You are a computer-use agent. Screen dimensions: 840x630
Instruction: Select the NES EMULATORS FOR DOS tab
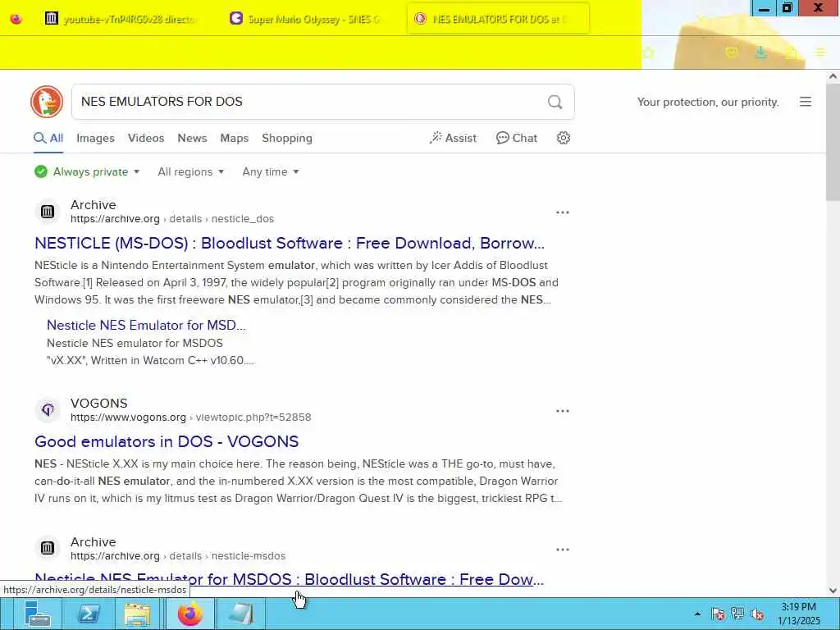498,19
